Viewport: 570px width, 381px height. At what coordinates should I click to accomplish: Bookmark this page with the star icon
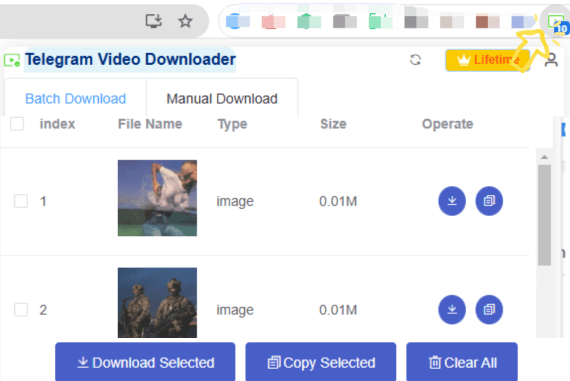pos(185,21)
